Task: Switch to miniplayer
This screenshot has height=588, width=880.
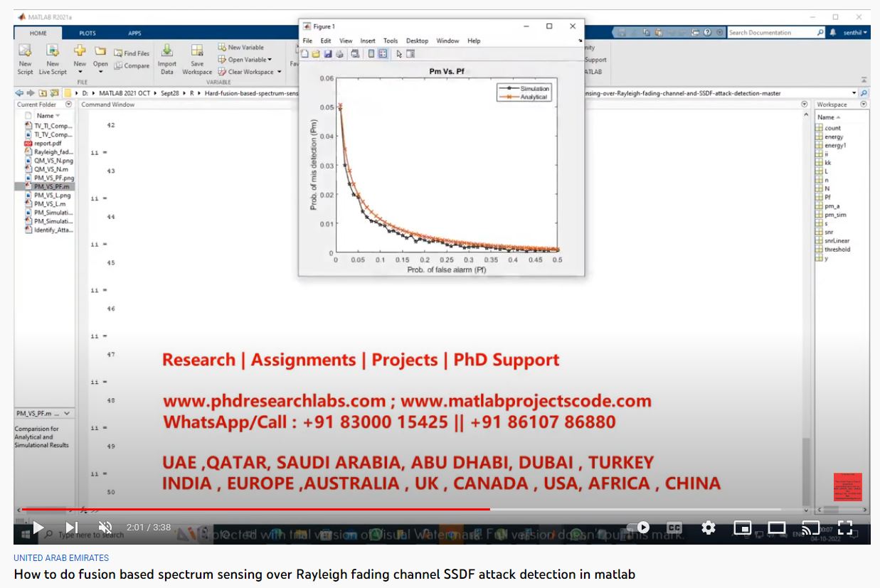Action: click(742, 528)
